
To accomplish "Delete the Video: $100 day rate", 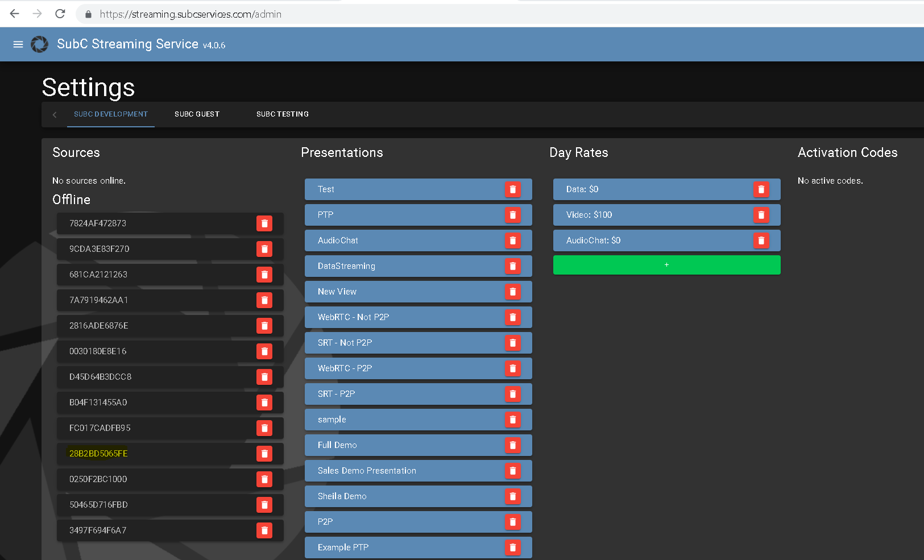I will click(x=761, y=215).
